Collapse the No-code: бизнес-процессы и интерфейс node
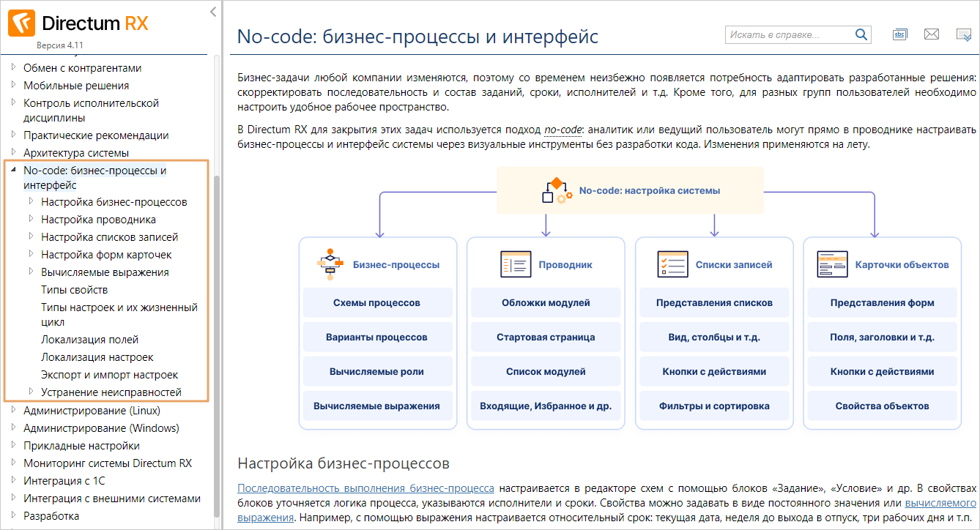Viewport: 980px width, 530px height. (x=13, y=171)
